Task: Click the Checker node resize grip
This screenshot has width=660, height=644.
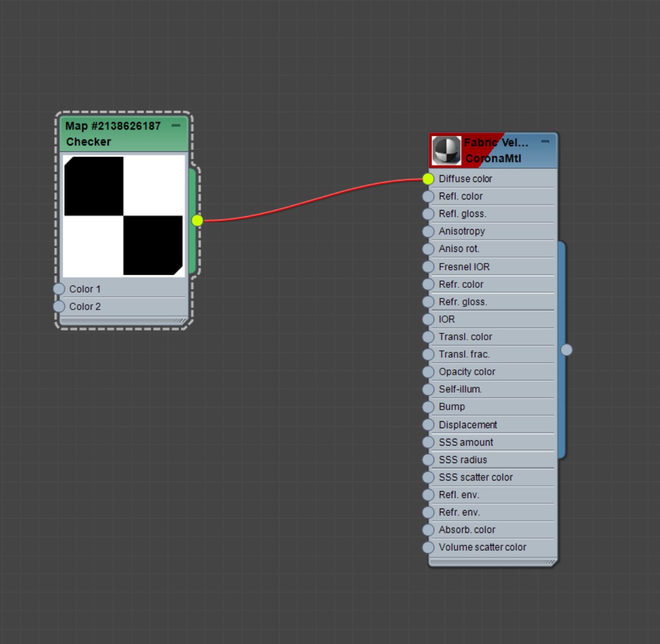Action: pyautogui.click(x=181, y=320)
